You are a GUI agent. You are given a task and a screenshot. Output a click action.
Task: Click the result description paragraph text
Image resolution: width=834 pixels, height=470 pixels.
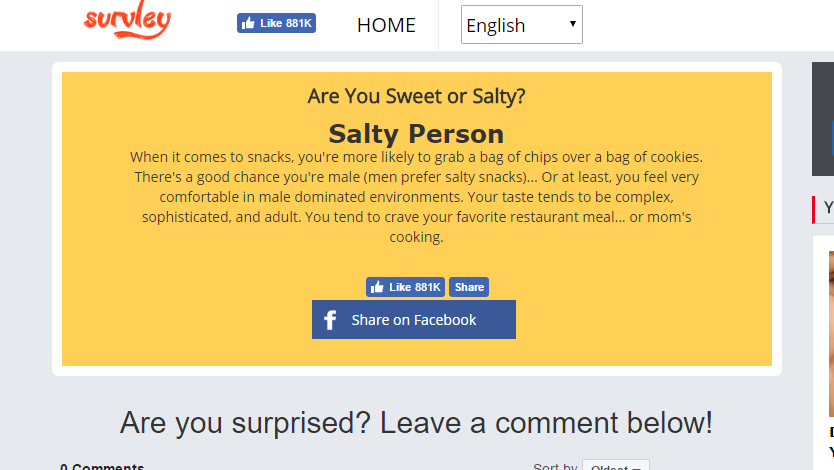(x=416, y=197)
